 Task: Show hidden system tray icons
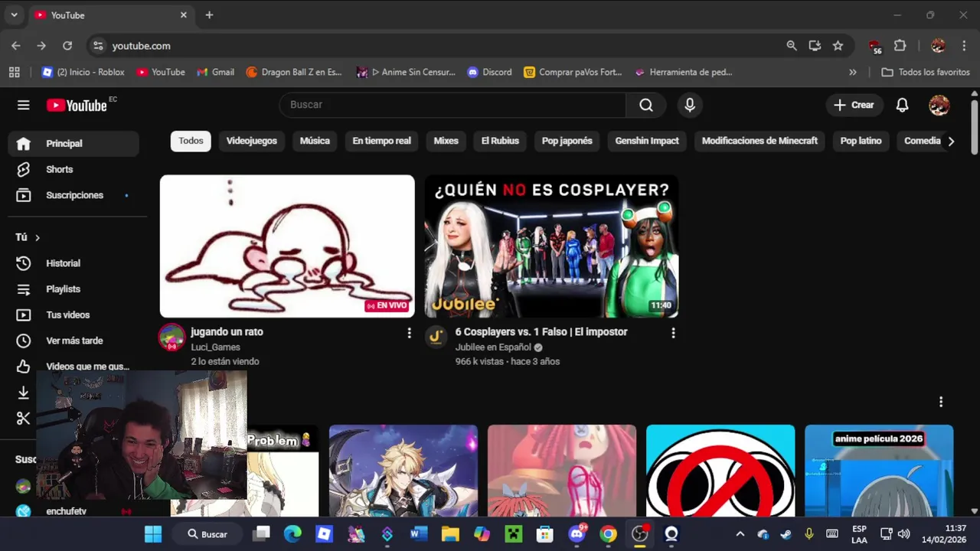(x=740, y=534)
